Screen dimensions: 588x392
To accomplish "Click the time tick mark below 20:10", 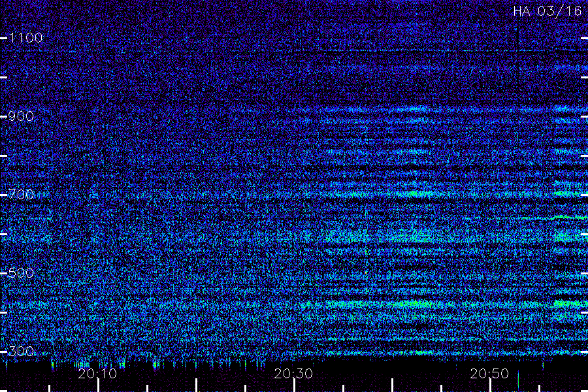I will pos(98,385).
